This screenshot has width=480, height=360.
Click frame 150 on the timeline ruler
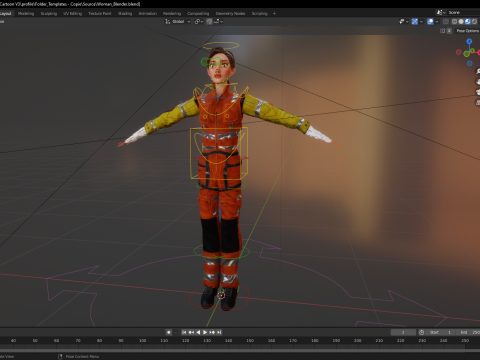click(x=250, y=341)
